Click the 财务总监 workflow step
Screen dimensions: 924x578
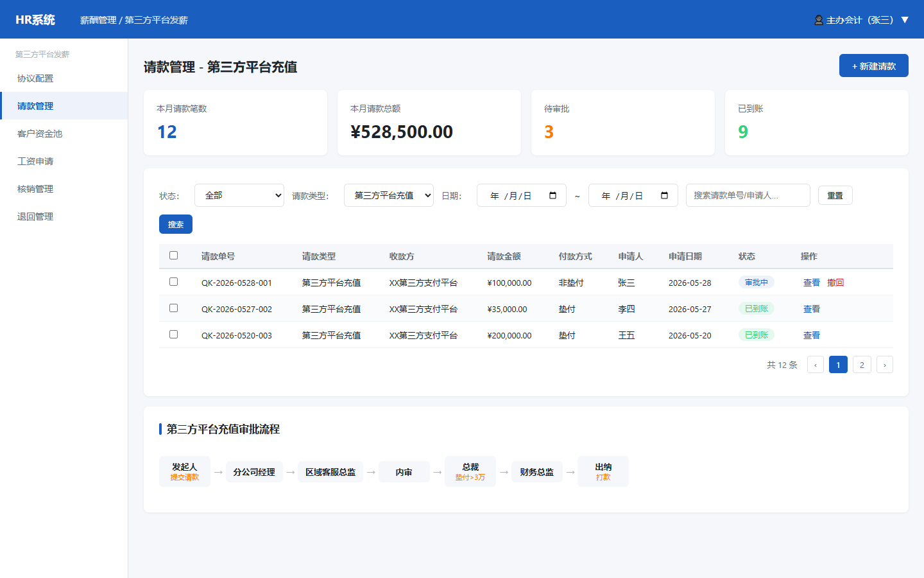point(537,471)
